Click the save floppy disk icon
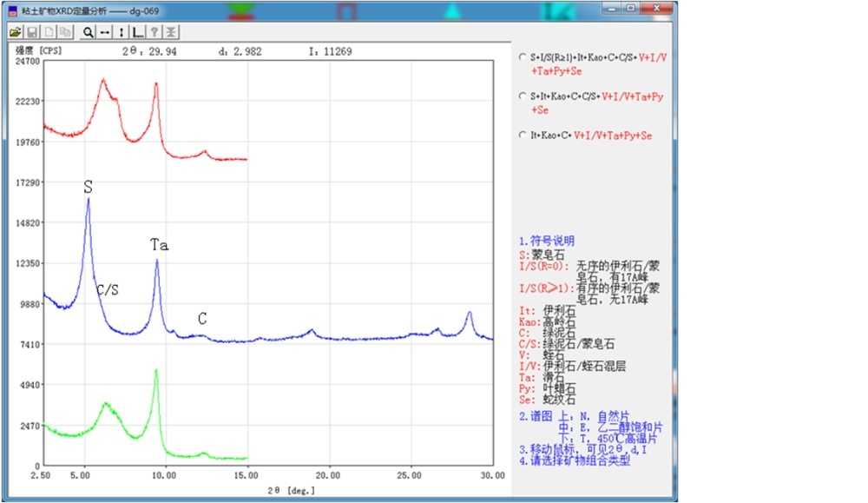Image resolution: width=868 pixels, height=503 pixels. point(30,32)
